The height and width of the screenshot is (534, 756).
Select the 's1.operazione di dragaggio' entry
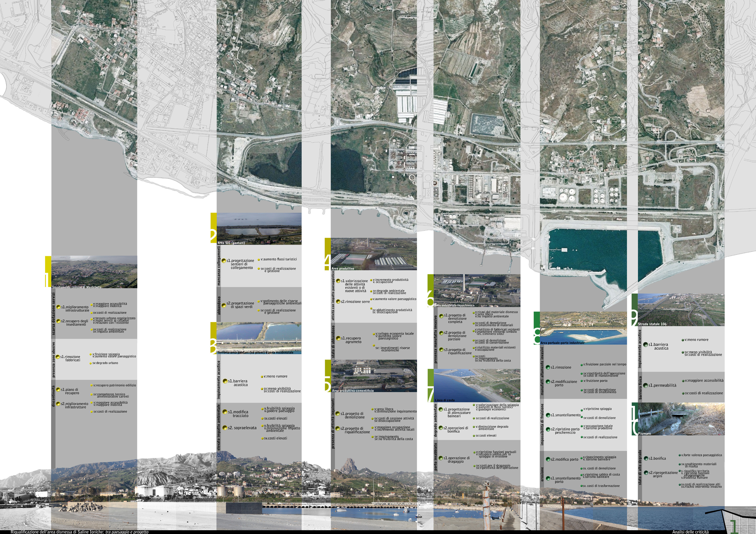tap(457, 459)
